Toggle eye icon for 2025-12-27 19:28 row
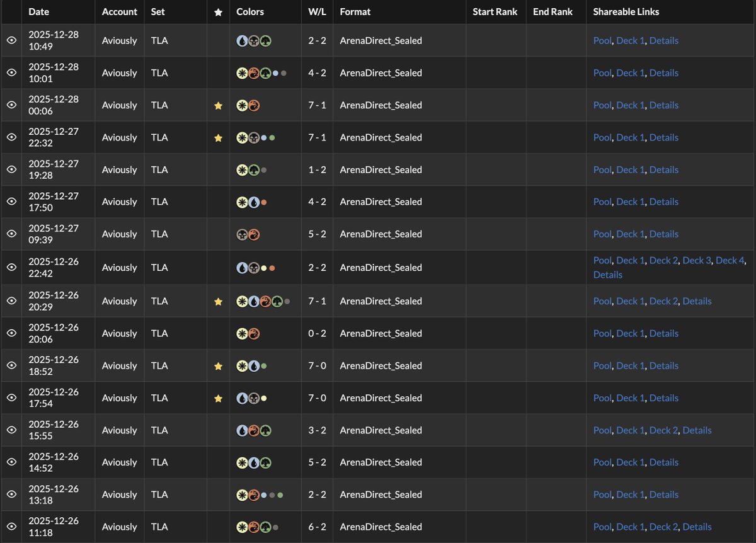The height and width of the screenshot is (543, 756). [11, 169]
